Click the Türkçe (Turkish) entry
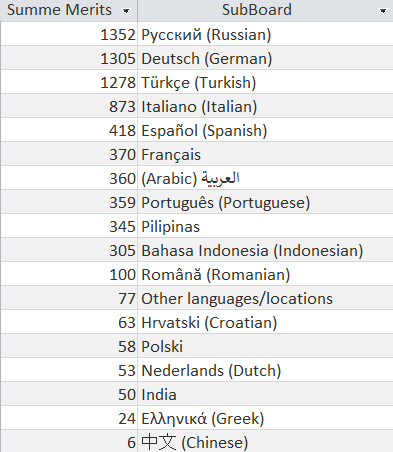The height and width of the screenshot is (452, 393). (x=265, y=82)
